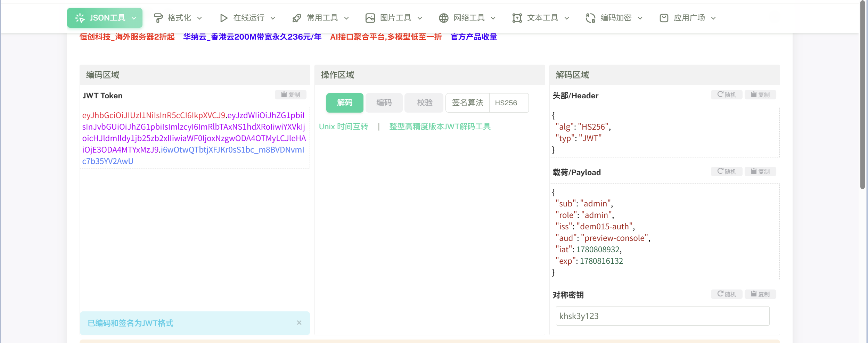Viewport: 868px width, 343px height.
Task: Expand the 图片工具 menu chevron
Action: pos(420,18)
